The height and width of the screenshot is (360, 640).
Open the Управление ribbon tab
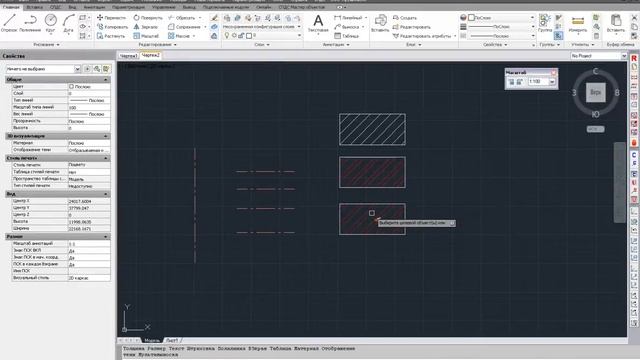click(x=164, y=7)
